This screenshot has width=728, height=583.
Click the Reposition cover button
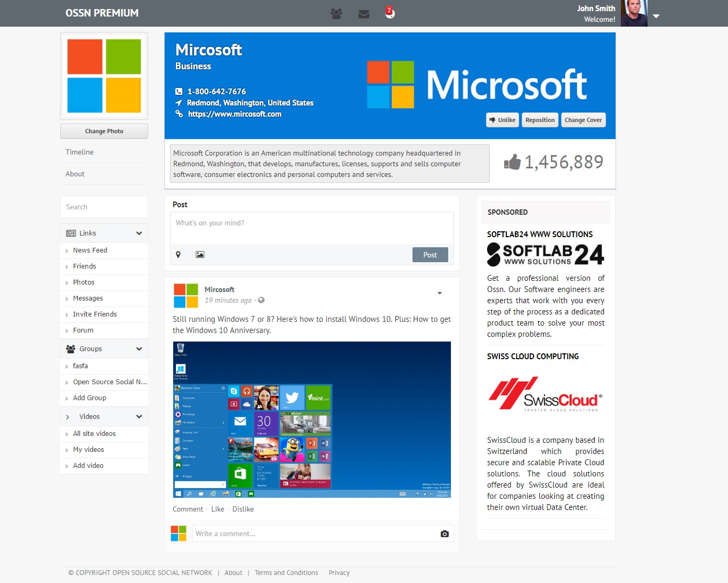click(540, 120)
